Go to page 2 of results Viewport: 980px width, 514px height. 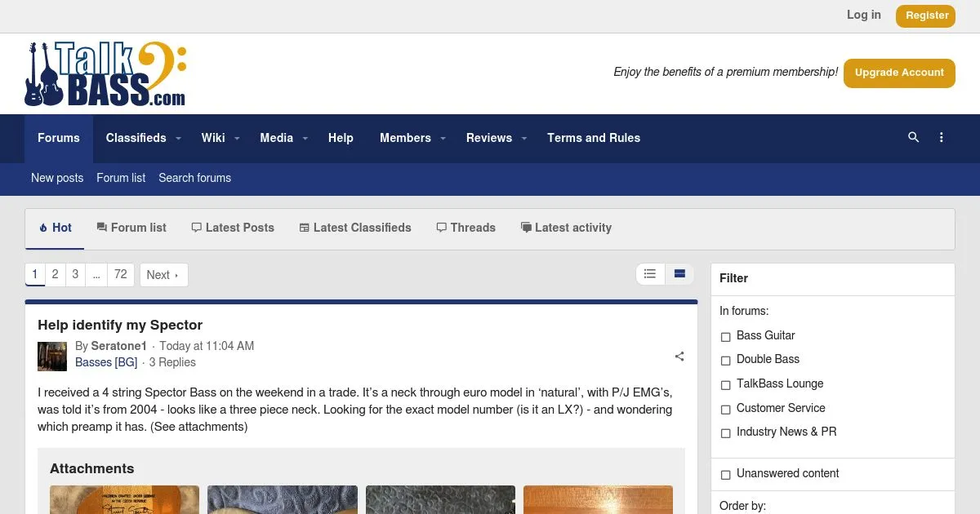pos(56,274)
